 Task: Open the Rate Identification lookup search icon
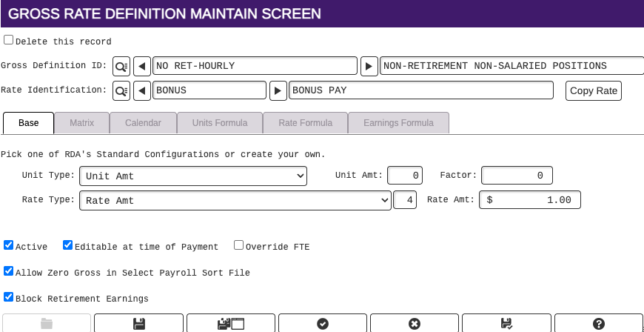coord(121,90)
